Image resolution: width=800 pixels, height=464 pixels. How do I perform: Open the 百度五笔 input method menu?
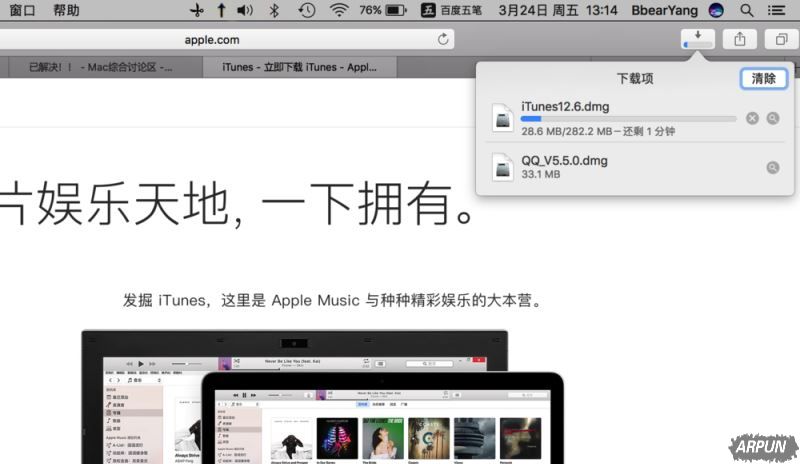(x=451, y=10)
